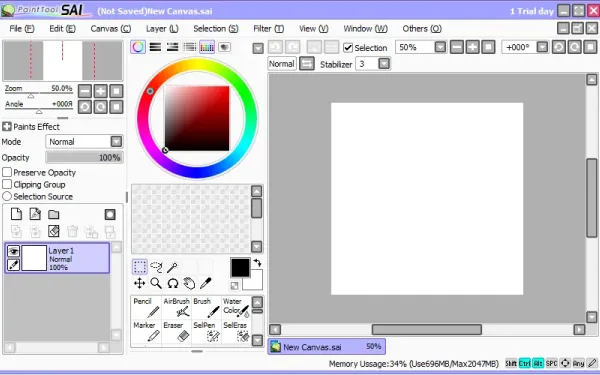Choose the Pencil brush
Viewport: 600px width, 375px height.
[x=146, y=307]
